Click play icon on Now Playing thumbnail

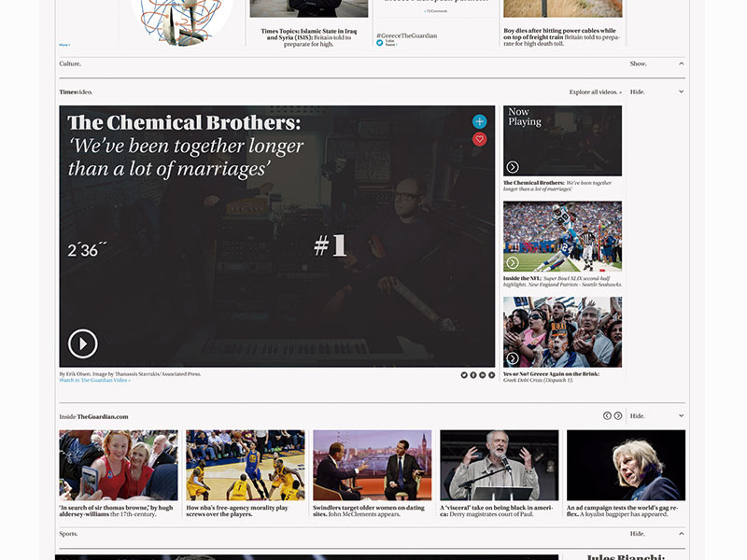click(513, 167)
